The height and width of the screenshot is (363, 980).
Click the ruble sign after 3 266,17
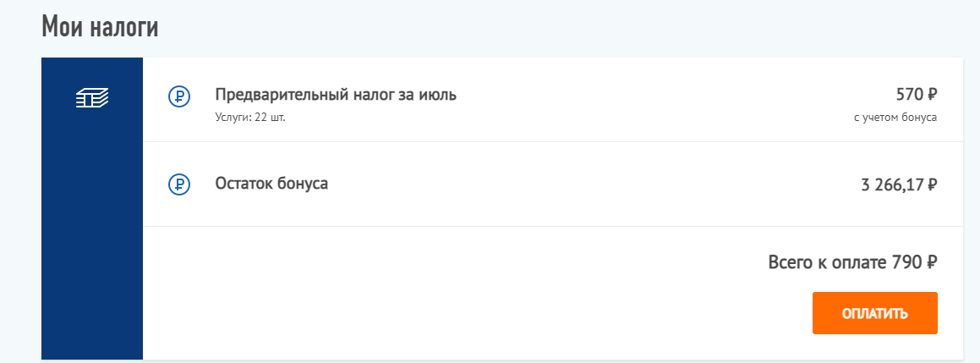932,185
